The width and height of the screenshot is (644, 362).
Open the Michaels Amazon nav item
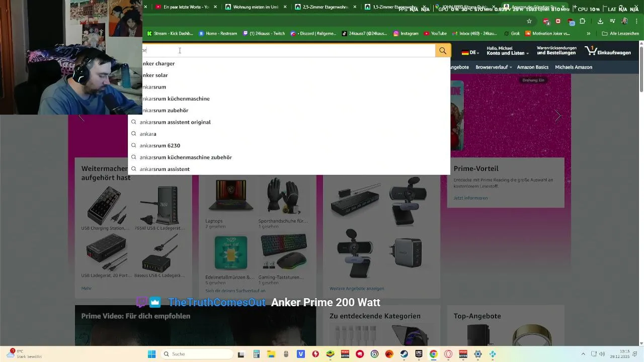point(574,67)
